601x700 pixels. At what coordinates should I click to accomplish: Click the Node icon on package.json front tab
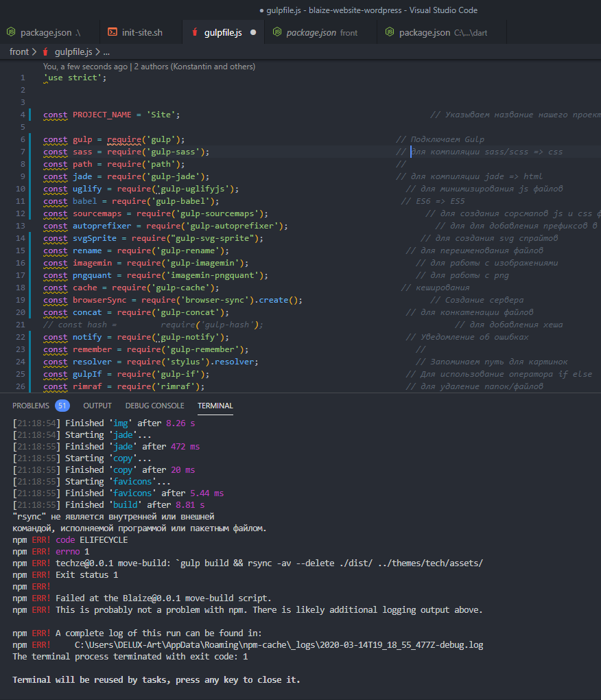pos(277,32)
